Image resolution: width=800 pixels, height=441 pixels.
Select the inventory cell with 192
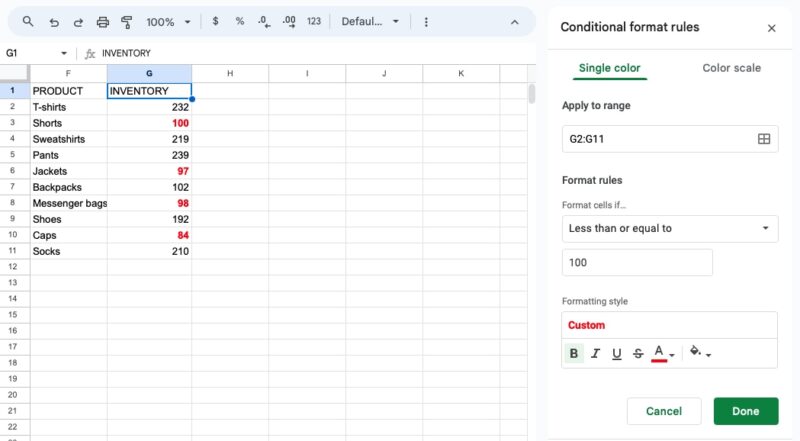149,219
